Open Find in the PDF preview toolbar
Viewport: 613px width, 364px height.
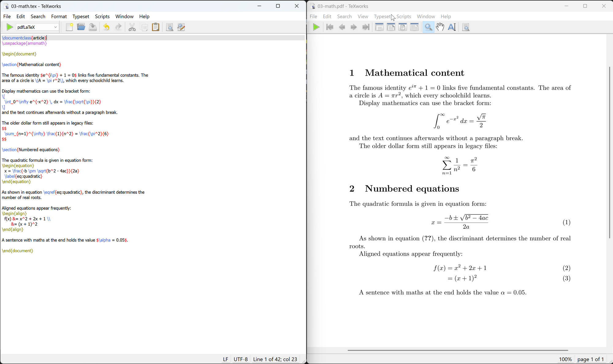point(466,27)
